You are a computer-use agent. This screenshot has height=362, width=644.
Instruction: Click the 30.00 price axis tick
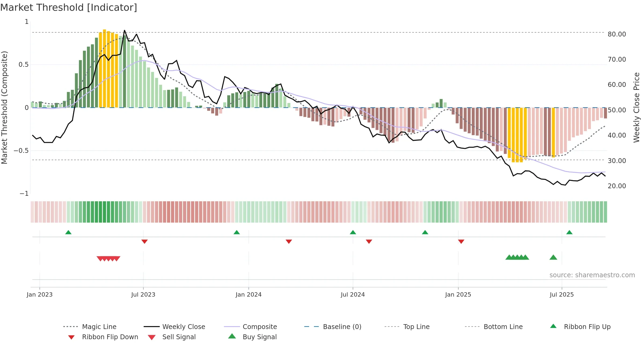617,161
